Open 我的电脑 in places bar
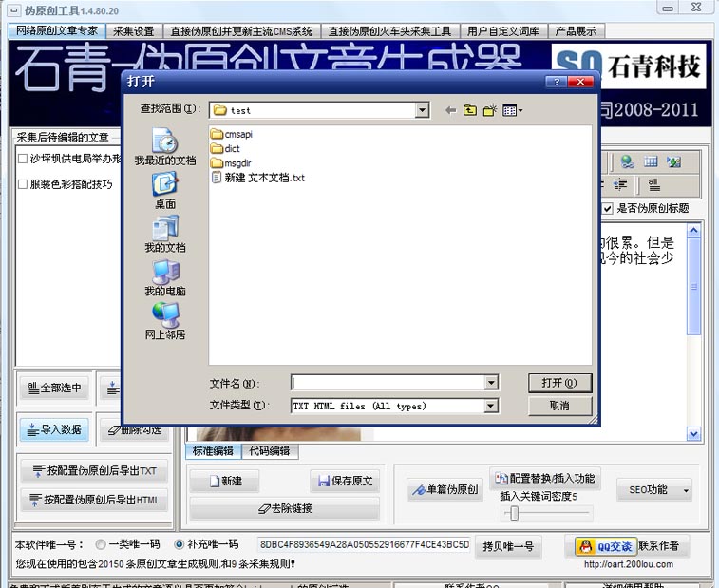Viewport: 719px width, 588px height. 165,277
